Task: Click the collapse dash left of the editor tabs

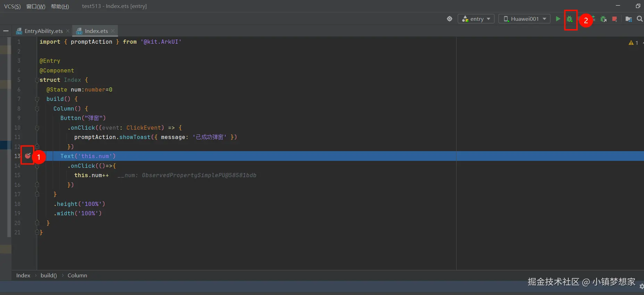Action: [x=6, y=31]
